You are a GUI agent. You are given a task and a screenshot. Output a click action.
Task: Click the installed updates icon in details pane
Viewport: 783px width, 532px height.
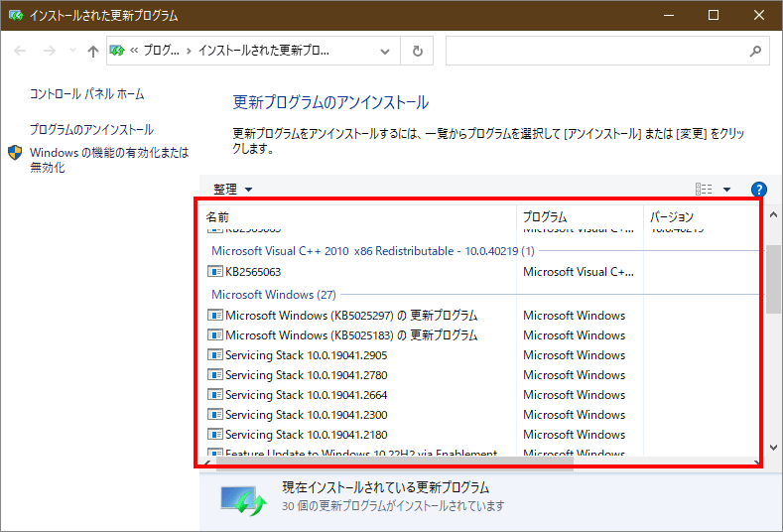[x=244, y=500]
